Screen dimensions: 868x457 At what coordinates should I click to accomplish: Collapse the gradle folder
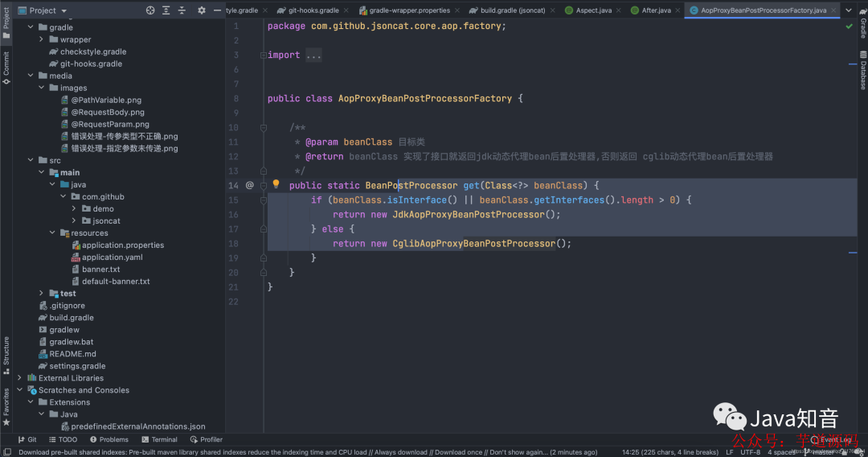(x=31, y=27)
